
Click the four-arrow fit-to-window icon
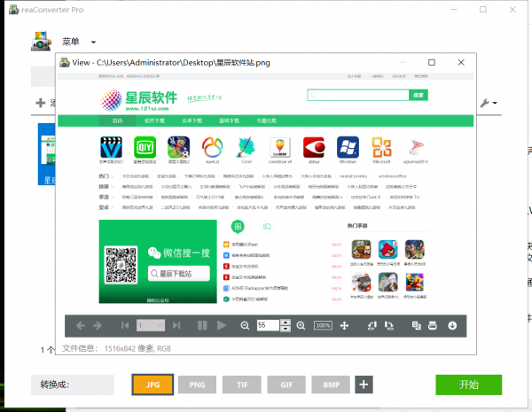pos(344,325)
